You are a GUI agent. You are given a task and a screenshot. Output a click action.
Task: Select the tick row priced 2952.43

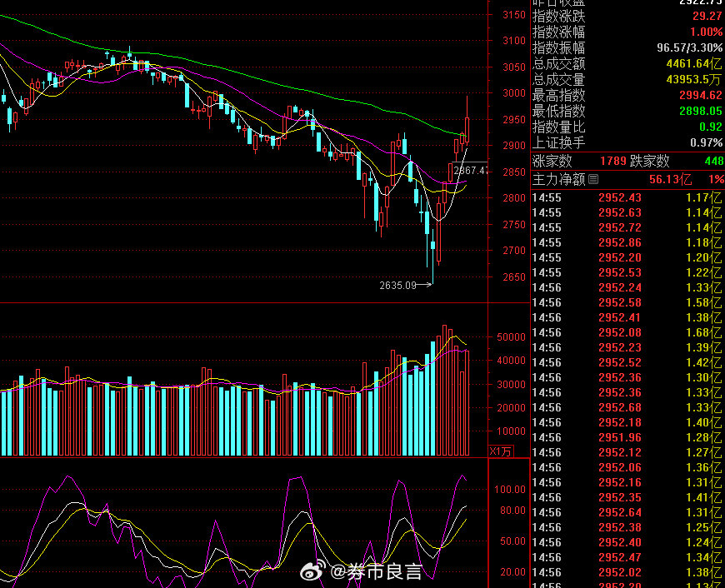point(627,197)
